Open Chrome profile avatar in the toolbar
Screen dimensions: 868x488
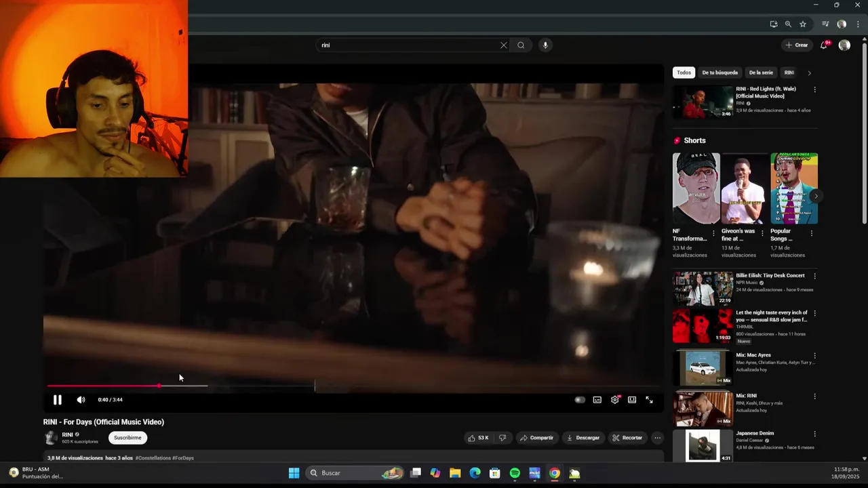pyautogui.click(x=842, y=24)
